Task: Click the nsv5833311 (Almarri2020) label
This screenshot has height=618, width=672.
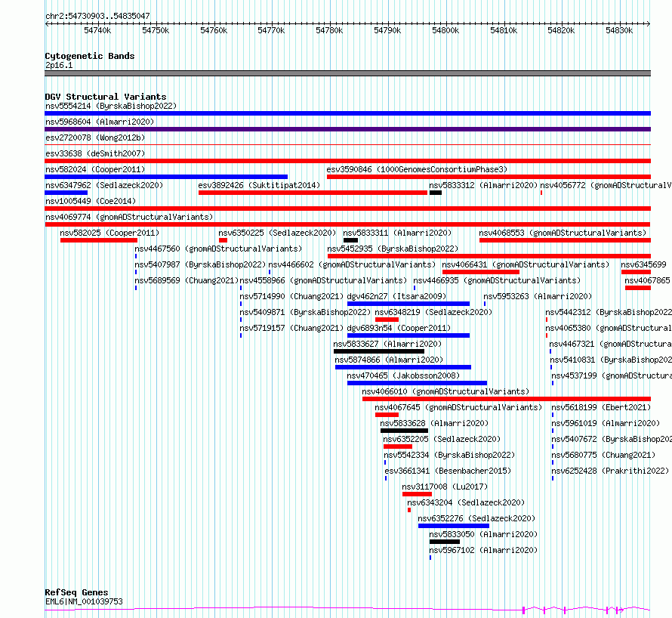Action: coord(397,233)
